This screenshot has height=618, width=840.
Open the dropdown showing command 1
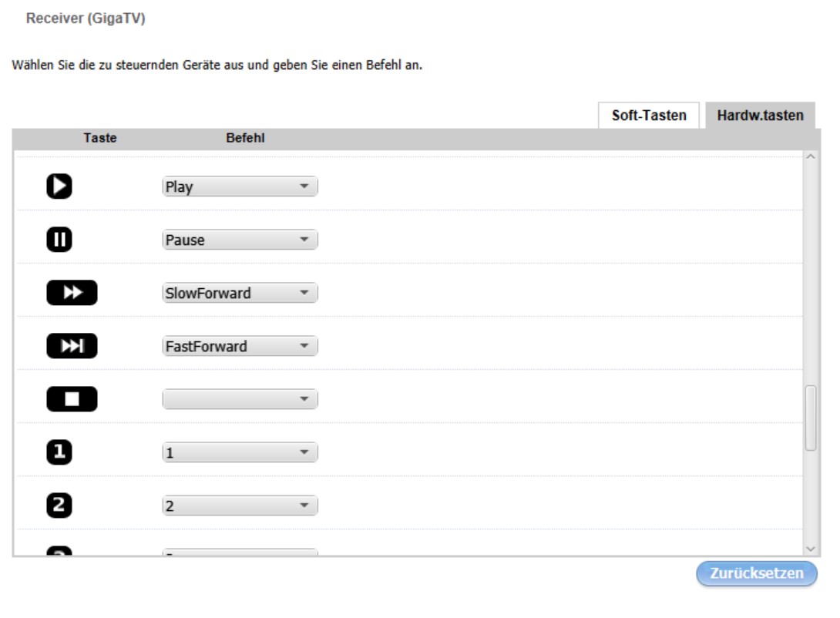(x=240, y=452)
